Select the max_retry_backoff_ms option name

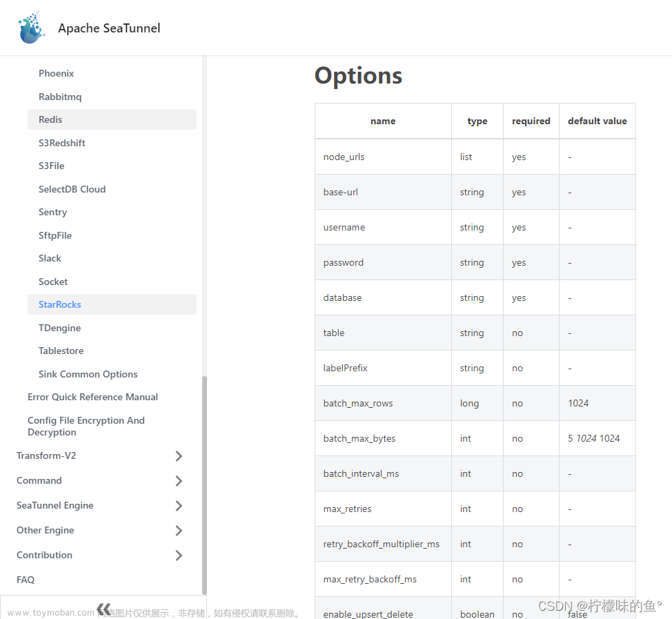[370, 579]
